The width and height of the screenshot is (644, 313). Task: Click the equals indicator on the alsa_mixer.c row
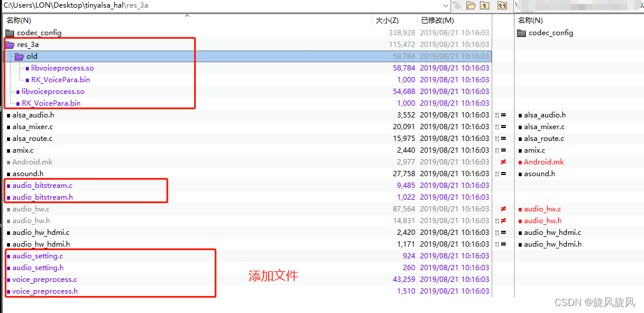[503, 127]
